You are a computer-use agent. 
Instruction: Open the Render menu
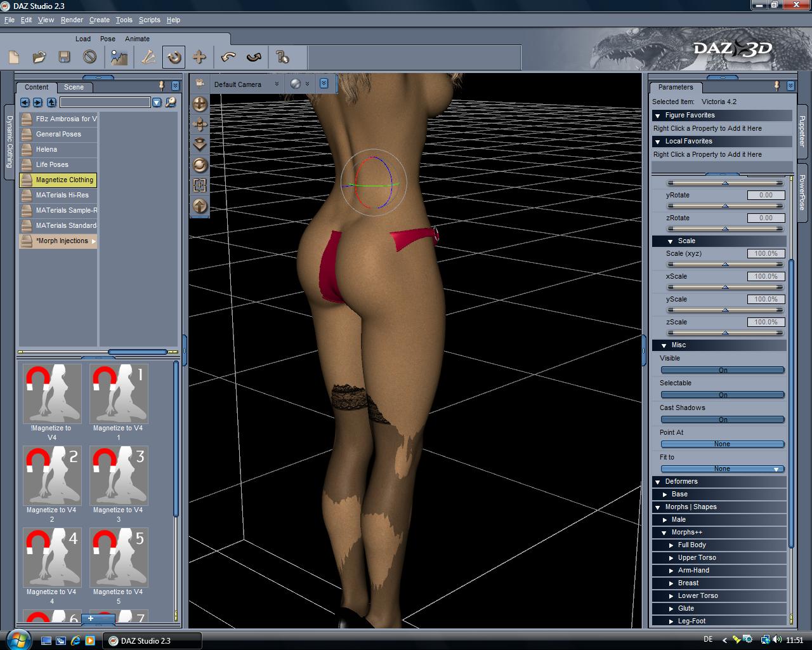pos(72,20)
